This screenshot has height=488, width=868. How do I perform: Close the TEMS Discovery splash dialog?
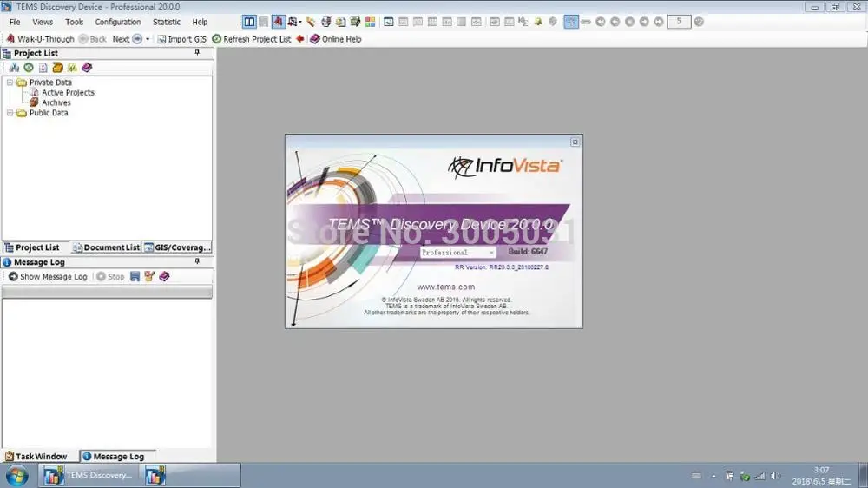(x=575, y=142)
